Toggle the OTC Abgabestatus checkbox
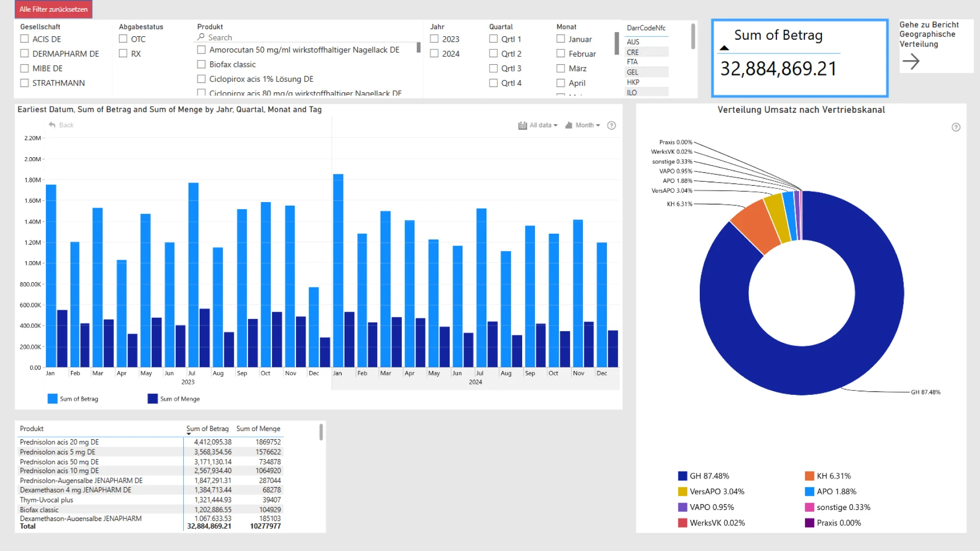Screen dimensions: 980x551 [x=123, y=39]
